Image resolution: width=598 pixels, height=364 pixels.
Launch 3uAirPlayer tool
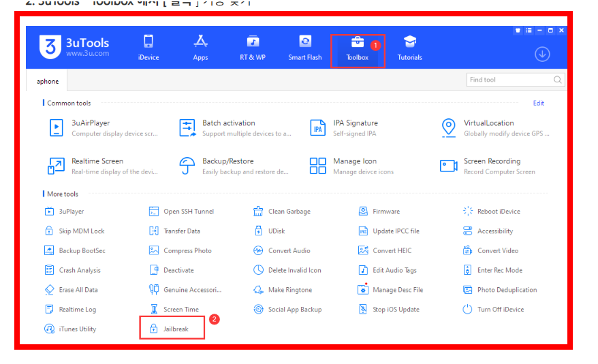[103, 128]
